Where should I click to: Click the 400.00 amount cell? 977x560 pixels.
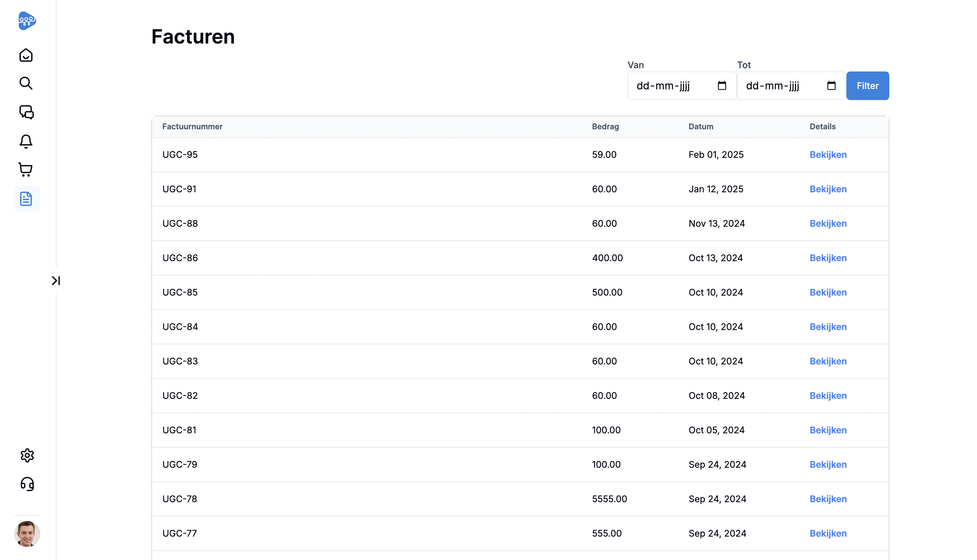pyautogui.click(x=607, y=258)
